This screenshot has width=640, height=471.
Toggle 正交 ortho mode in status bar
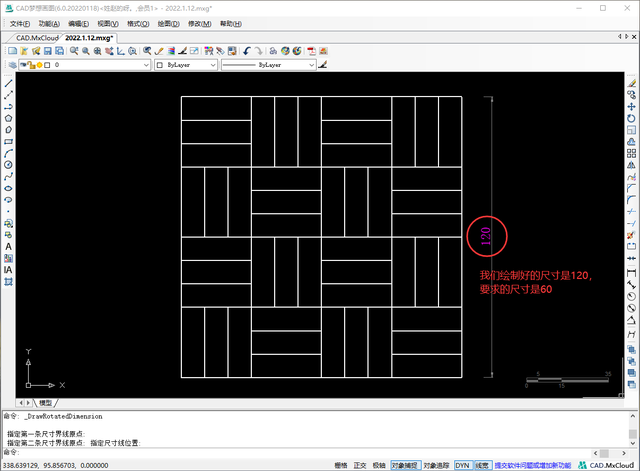click(360, 465)
